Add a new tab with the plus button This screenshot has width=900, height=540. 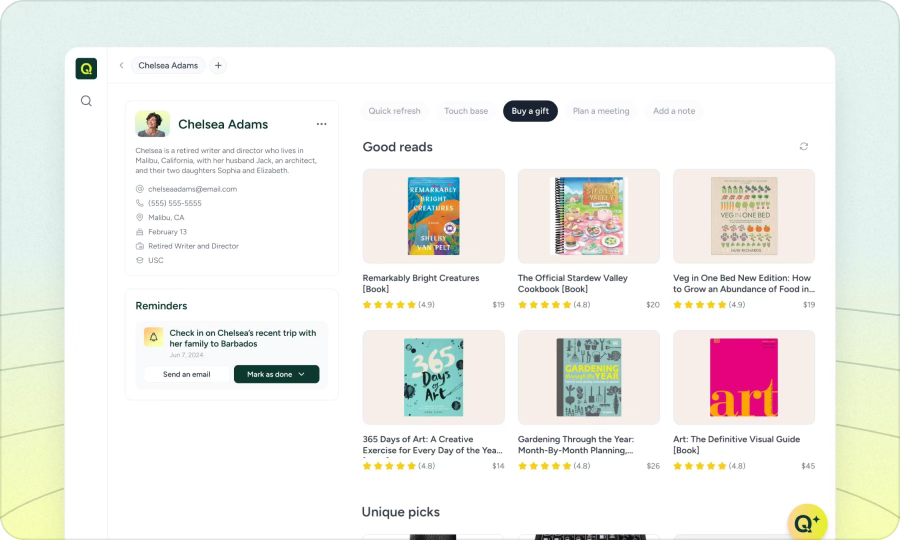point(218,65)
